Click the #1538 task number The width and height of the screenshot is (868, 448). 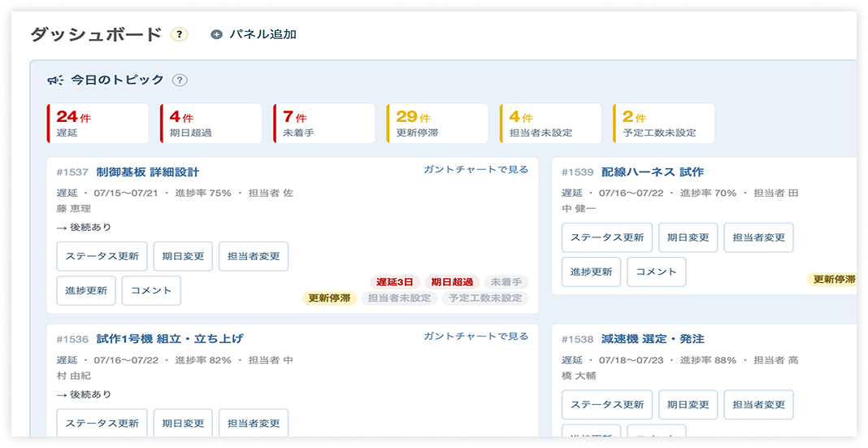pos(578,339)
